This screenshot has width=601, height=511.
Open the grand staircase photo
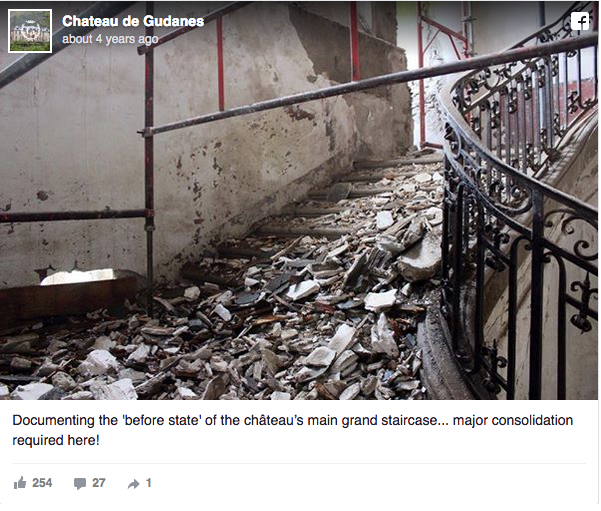(299, 200)
